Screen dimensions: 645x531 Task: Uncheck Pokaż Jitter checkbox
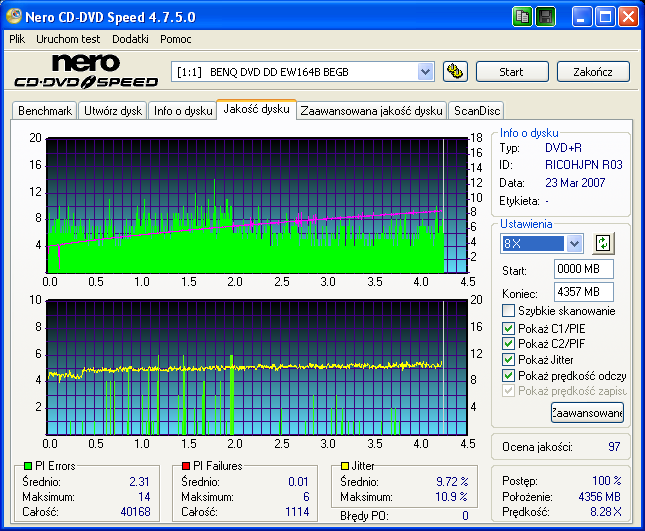point(508,359)
